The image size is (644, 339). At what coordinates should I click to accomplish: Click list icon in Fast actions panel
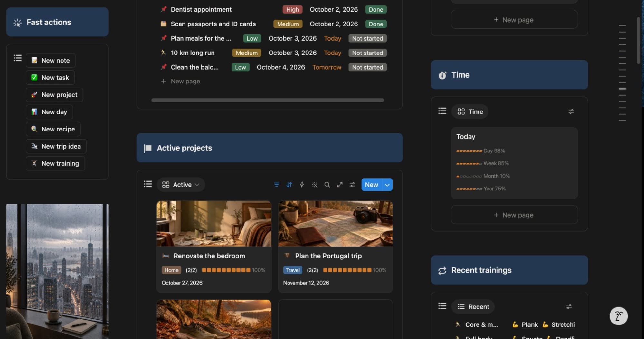pos(17,58)
